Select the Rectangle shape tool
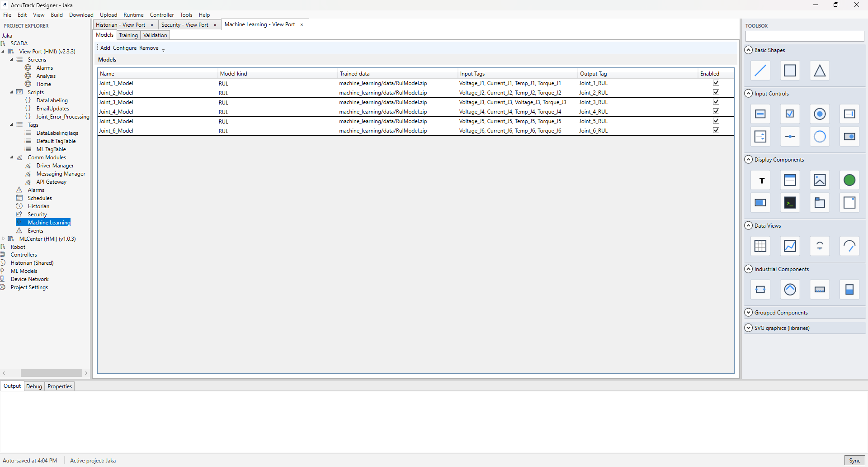This screenshot has width=868, height=467. (790, 71)
